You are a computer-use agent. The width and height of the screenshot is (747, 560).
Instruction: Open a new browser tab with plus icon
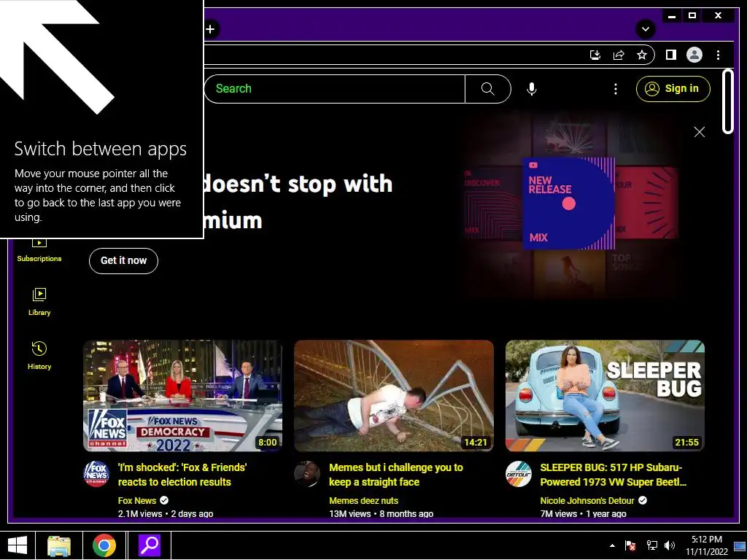click(x=210, y=29)
